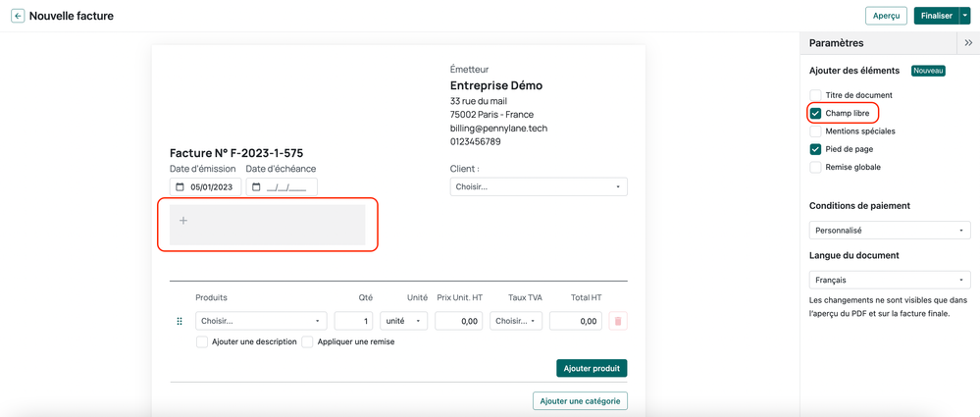980x417 pixels.
Task: Tick the Ajouter une description checkbox
Action: click(x=202, y=342)
